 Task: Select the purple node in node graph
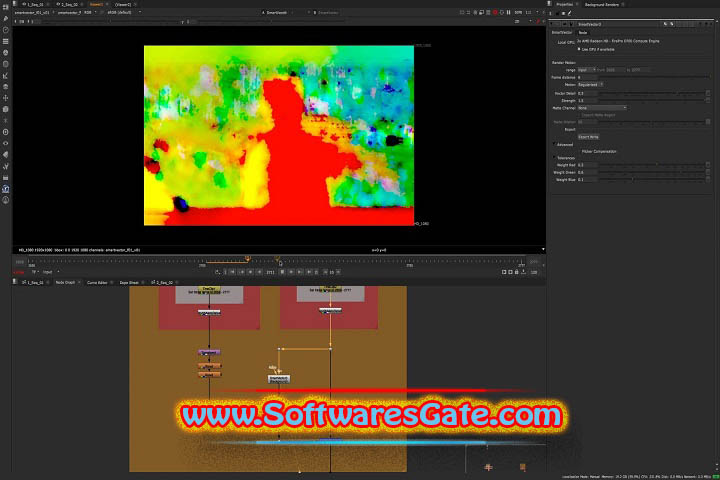[x=209, y=352]
